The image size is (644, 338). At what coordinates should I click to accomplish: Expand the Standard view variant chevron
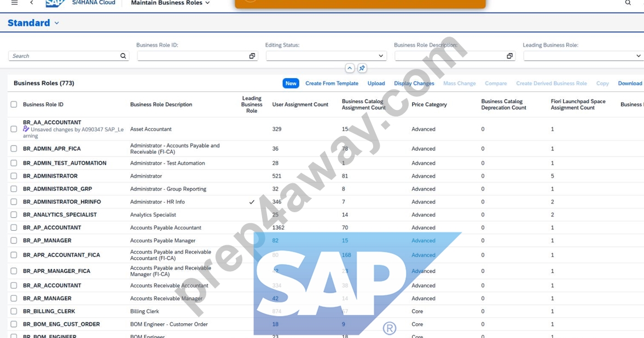tap(57, 23)
